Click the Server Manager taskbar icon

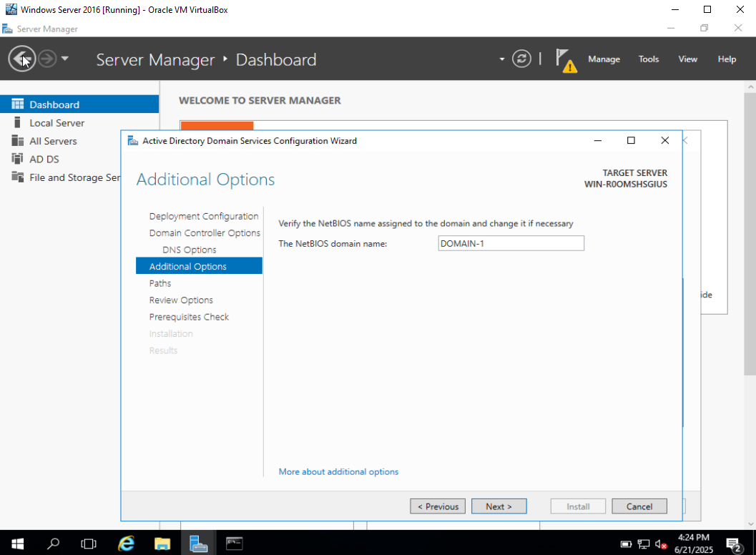198,544
